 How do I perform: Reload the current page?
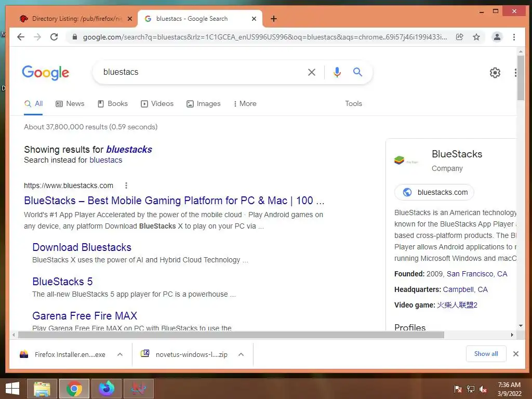click(x=54, y=37)
